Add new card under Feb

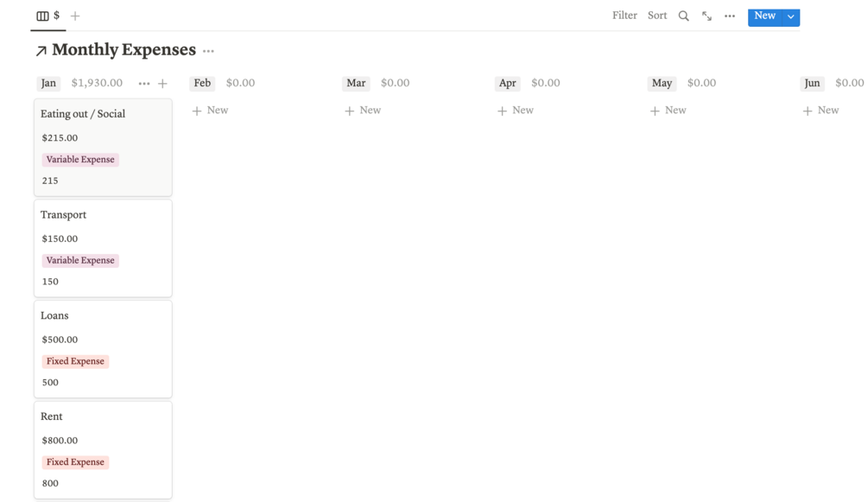point(211,111)
